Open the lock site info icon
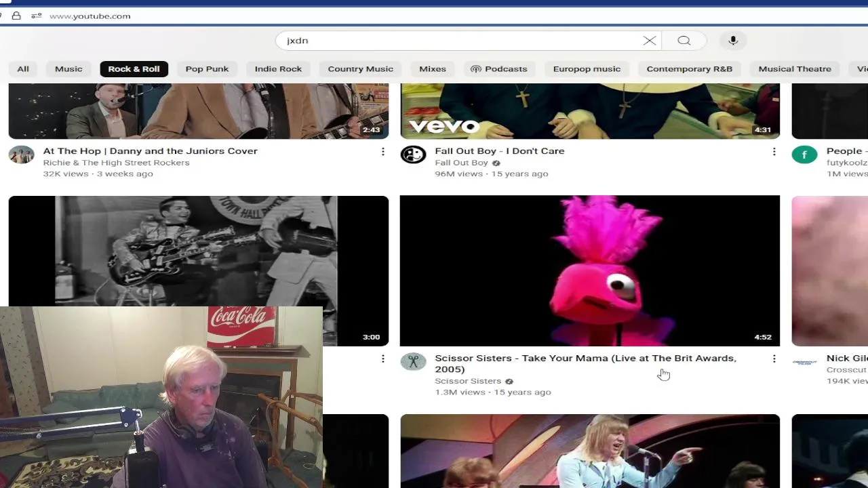Viewport: 868px width, 488px height. (16, 16)
